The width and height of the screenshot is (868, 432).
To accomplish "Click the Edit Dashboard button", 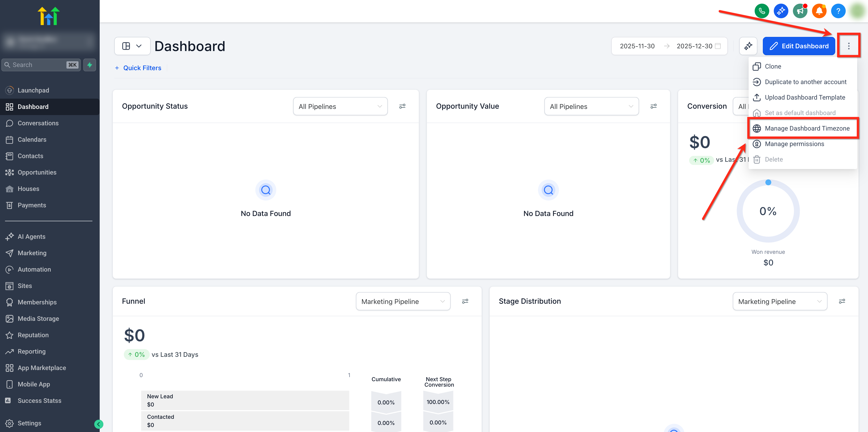I will 799,46.
